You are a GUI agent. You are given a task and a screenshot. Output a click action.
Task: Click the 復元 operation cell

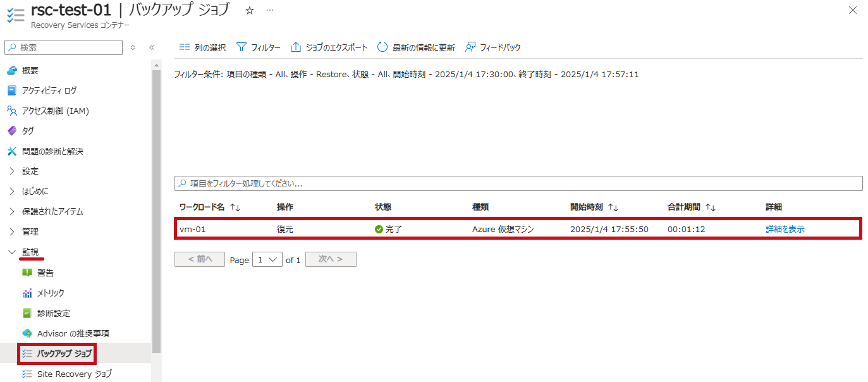(285, 229)
